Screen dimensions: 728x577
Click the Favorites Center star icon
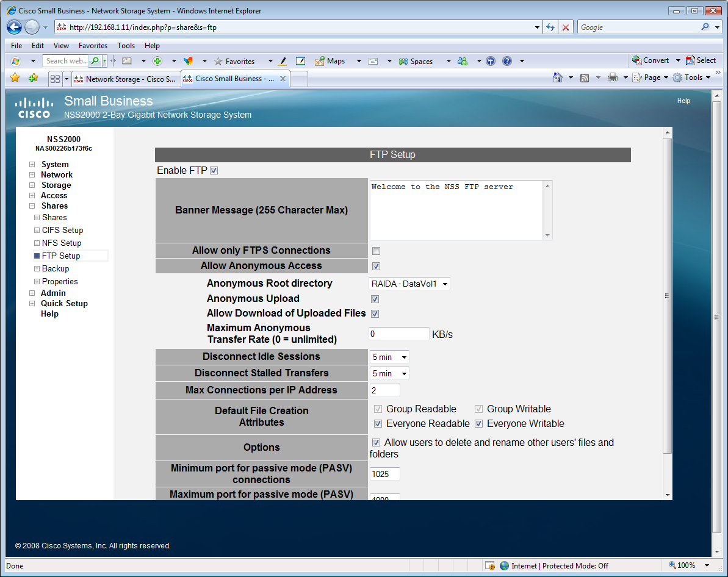15,77
